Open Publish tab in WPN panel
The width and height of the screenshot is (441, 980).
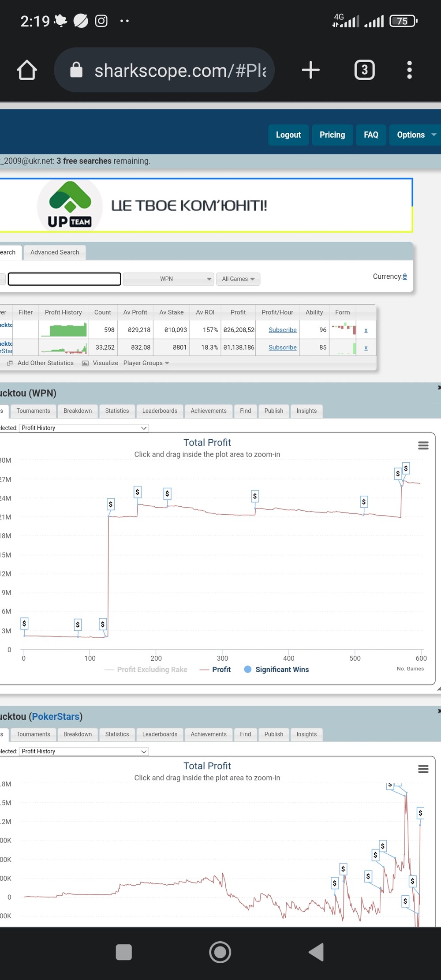click(274, 411)
